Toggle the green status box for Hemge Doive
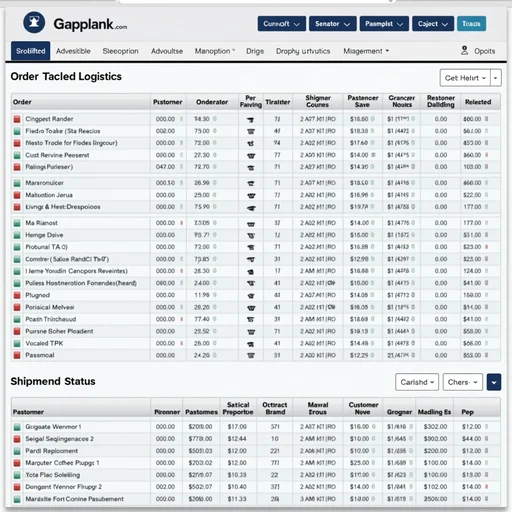 (17, 235)
